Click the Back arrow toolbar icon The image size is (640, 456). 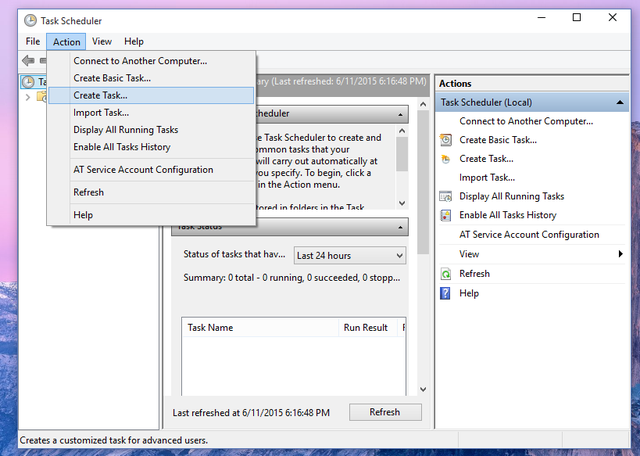(28, 61)
